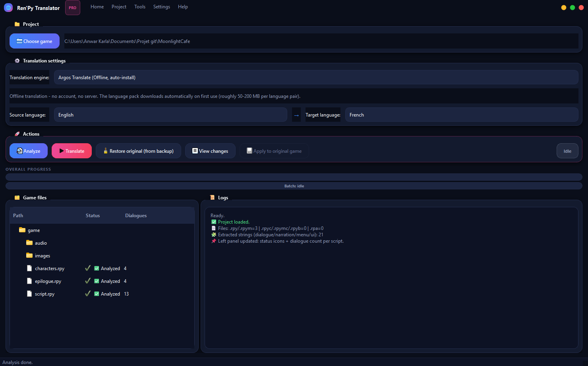Click the Idle status indicator
Image resolution: width=588 pixels, height=366 pixels.
click(x=567, y=151)
